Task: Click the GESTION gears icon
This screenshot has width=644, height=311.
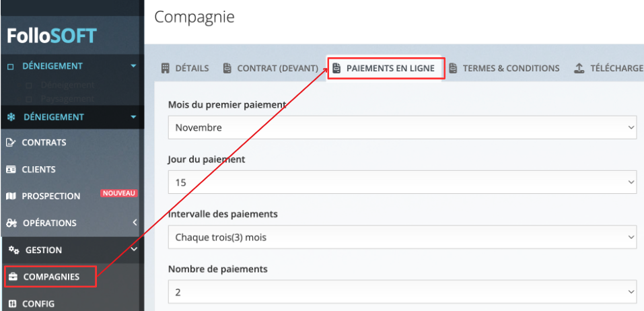Action: [x=14, y=250]
